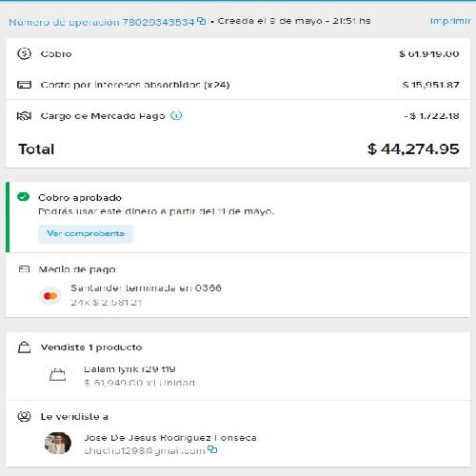The width and height of the screenshot is (476, 476).
Task: Copy the operation number with copy icon
Action: [202, 21]
